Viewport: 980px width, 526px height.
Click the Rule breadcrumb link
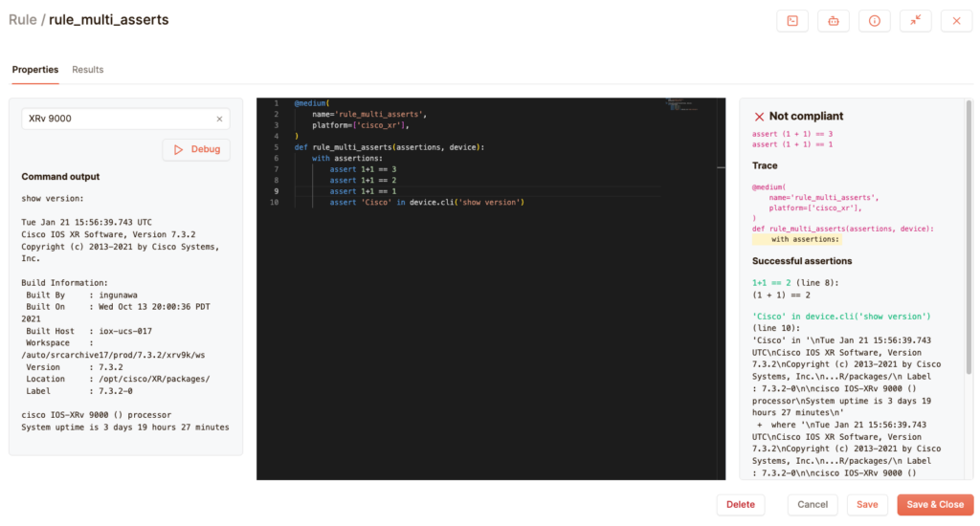(x=22, y=19)
